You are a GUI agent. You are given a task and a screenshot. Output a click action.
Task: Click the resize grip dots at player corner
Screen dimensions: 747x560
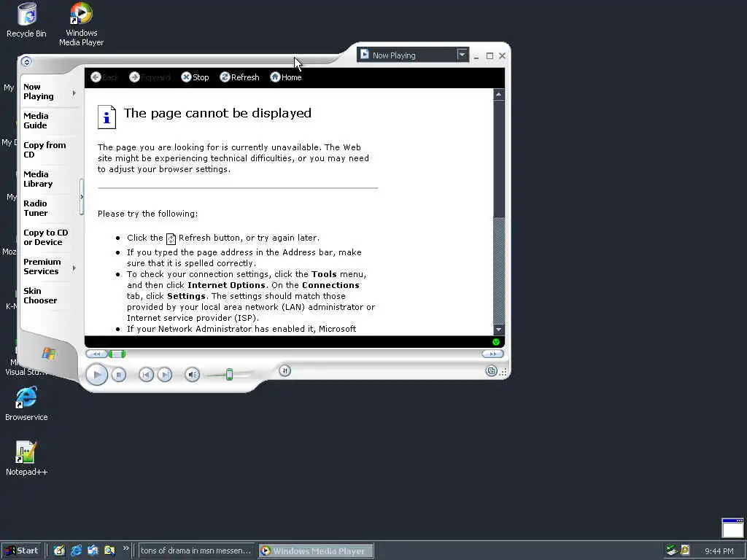pos(503,372)
